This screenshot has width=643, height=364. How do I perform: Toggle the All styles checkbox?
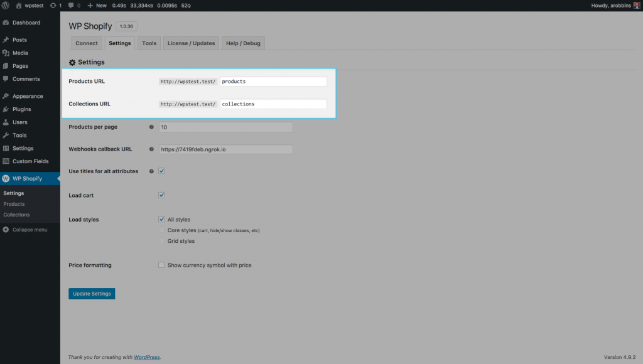pyautogui.click(x=161, y=219)
